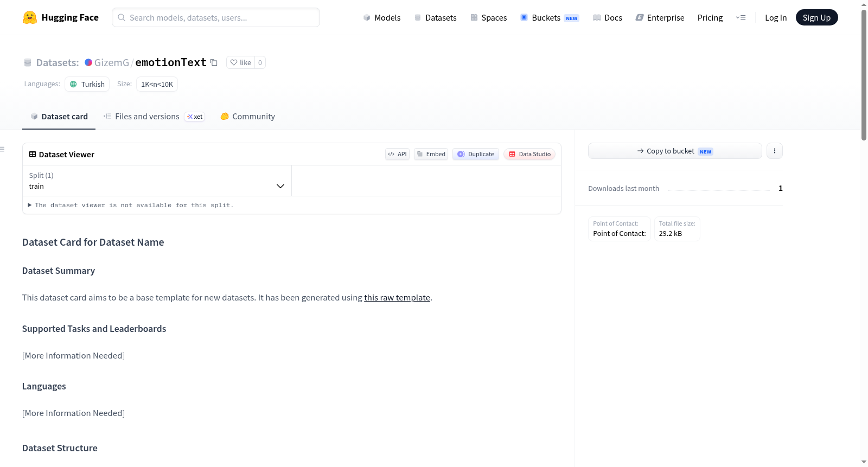The image size is (868, 467).
Task: Open the Community tab
Action: (x=247, y=117)
